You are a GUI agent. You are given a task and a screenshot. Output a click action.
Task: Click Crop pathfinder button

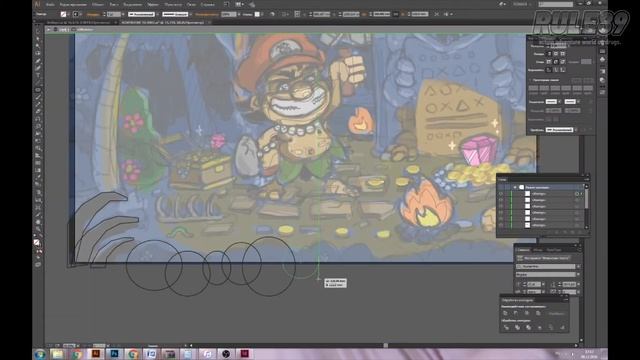click(x=540, y=327)
